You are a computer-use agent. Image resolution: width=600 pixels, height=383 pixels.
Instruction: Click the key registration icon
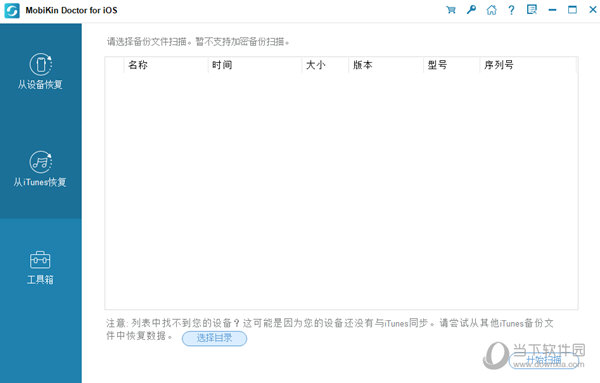coord(471,10)
